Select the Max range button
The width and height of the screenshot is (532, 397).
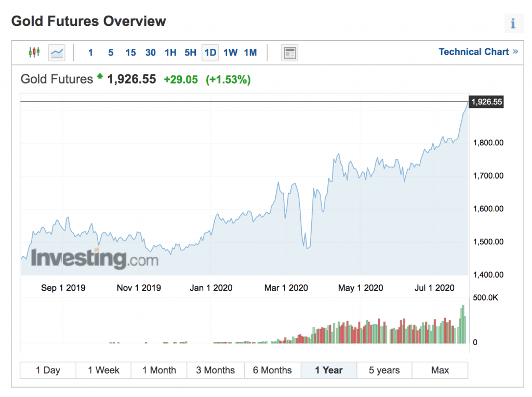tap(440, 370)
